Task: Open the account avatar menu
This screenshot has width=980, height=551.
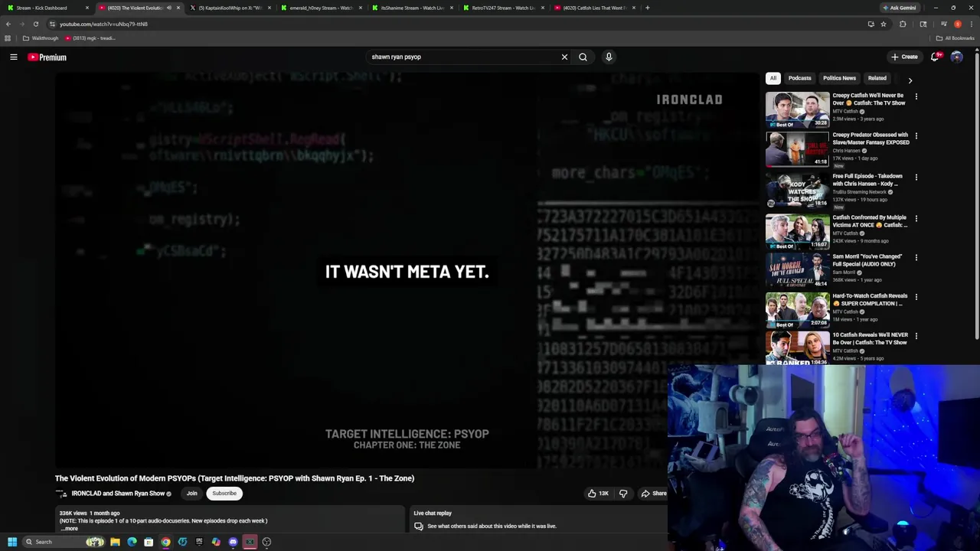Action: [x=956, y=57]
